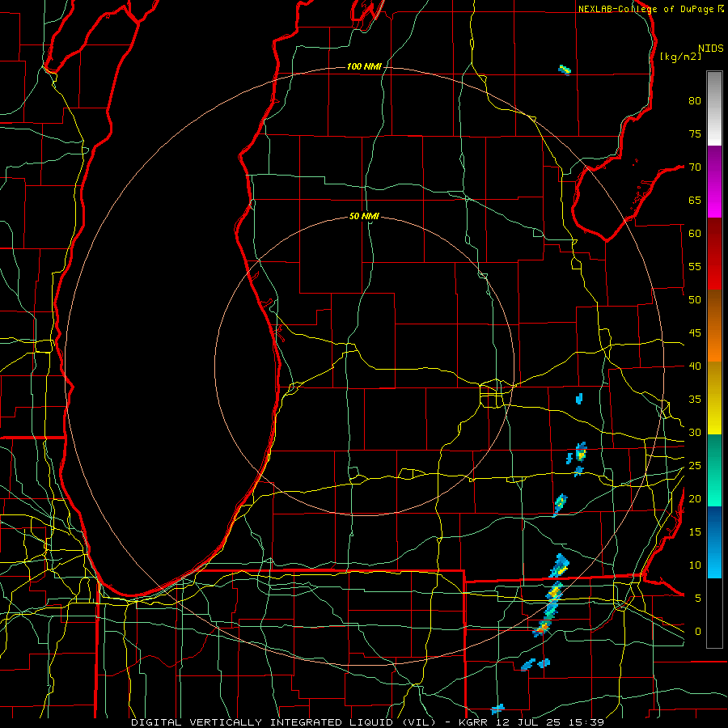This screenshot has width=728, height=728.
Task: Click the 50 NMI range ring label
Action: click(364, 216)
